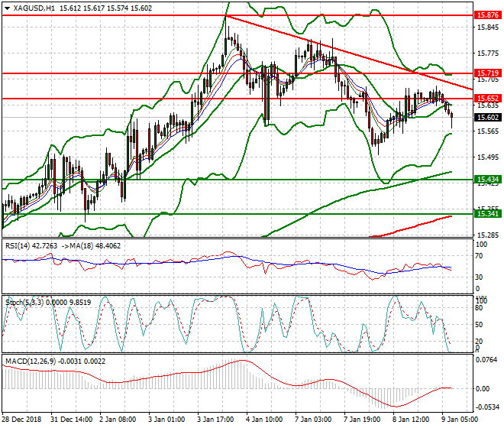Click the black 15.602 current price label
The height and width of the screenshot is (428, 504).
click(488, 118)
